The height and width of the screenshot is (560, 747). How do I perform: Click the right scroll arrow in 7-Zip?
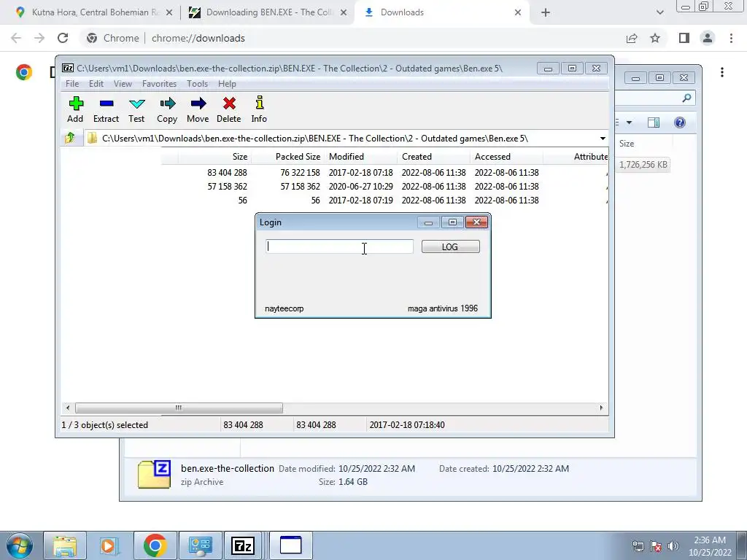tap(601, 408)
